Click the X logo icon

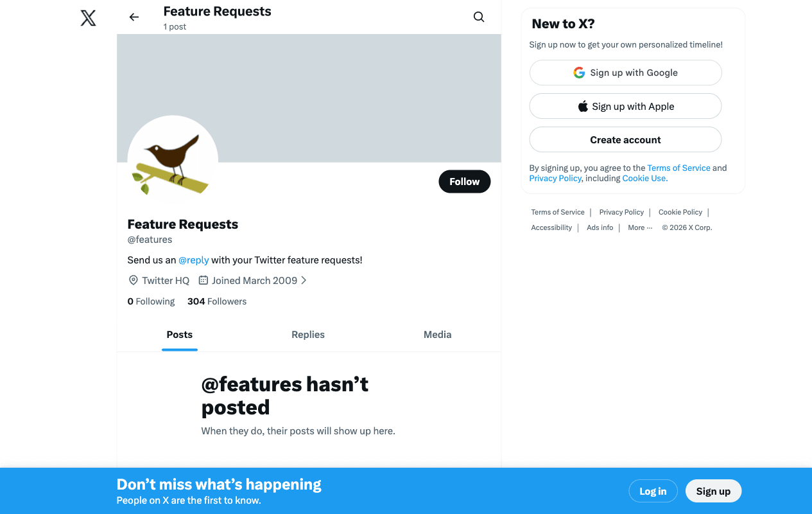click(x=88, y=17)
